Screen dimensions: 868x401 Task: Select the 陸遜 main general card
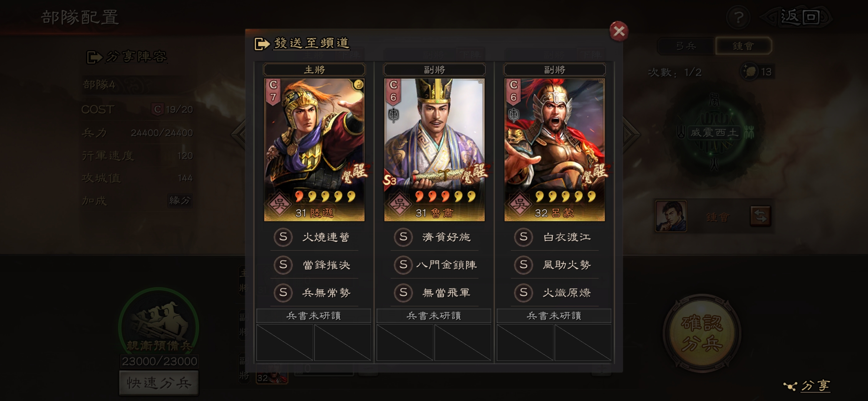(x=314, y=150)
